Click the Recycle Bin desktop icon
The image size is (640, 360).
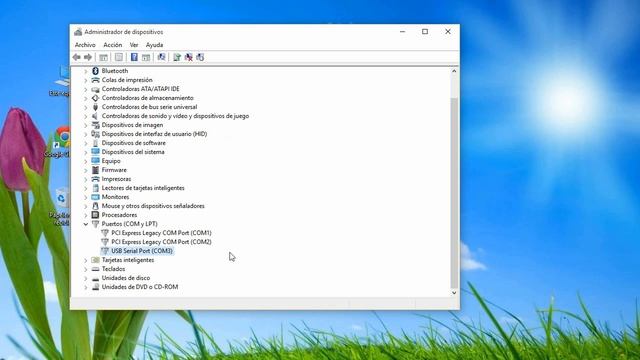(x=61, y=206)
